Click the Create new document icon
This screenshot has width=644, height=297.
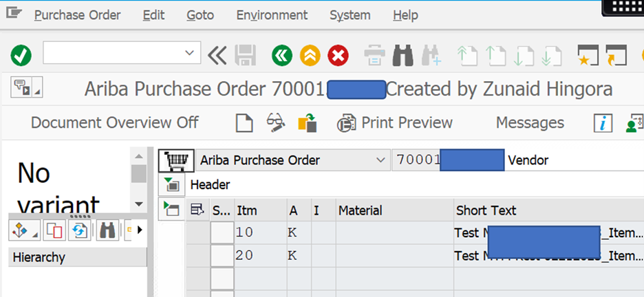[244, 123]
